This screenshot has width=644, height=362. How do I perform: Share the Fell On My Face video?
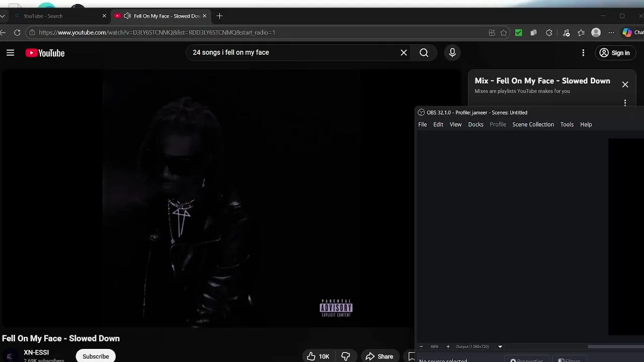tap(379, 356)
